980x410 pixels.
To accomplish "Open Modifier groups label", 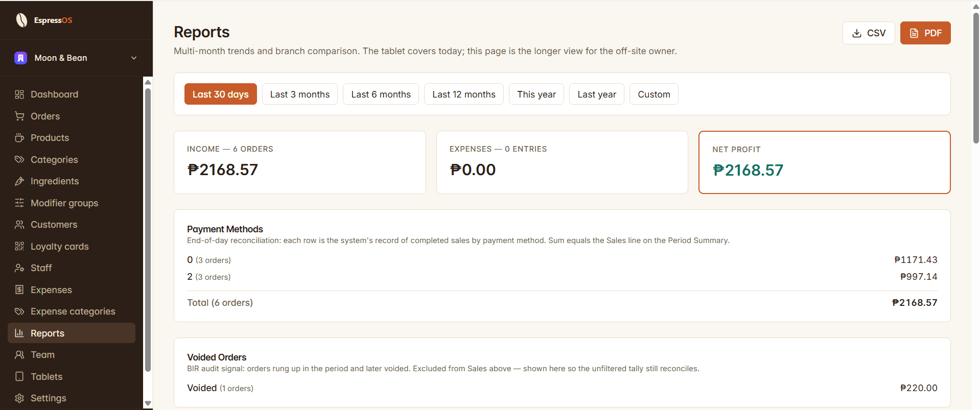I will [x=64, y=203].
